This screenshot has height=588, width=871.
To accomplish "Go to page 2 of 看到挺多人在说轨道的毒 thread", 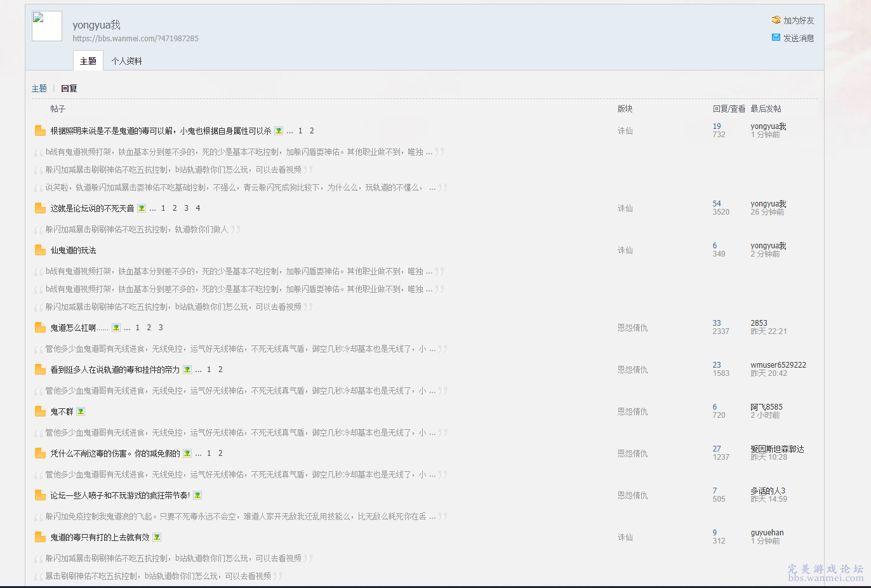I will coord(220,370).
